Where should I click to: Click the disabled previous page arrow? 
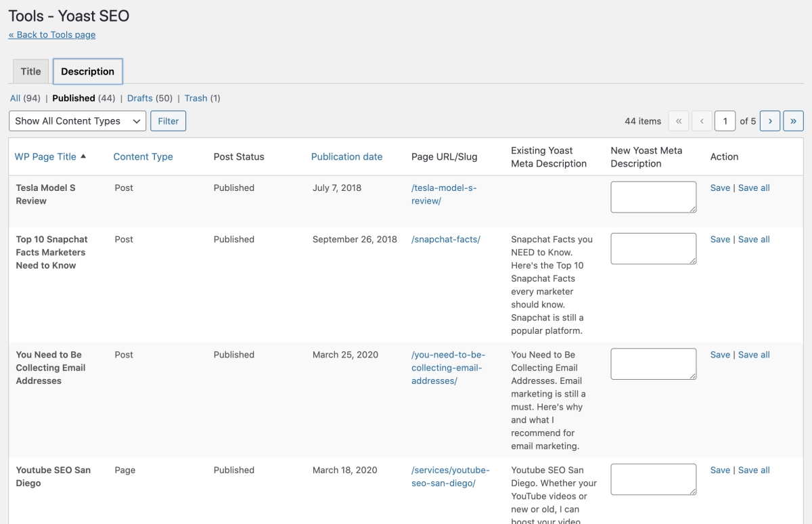(702, 121)
